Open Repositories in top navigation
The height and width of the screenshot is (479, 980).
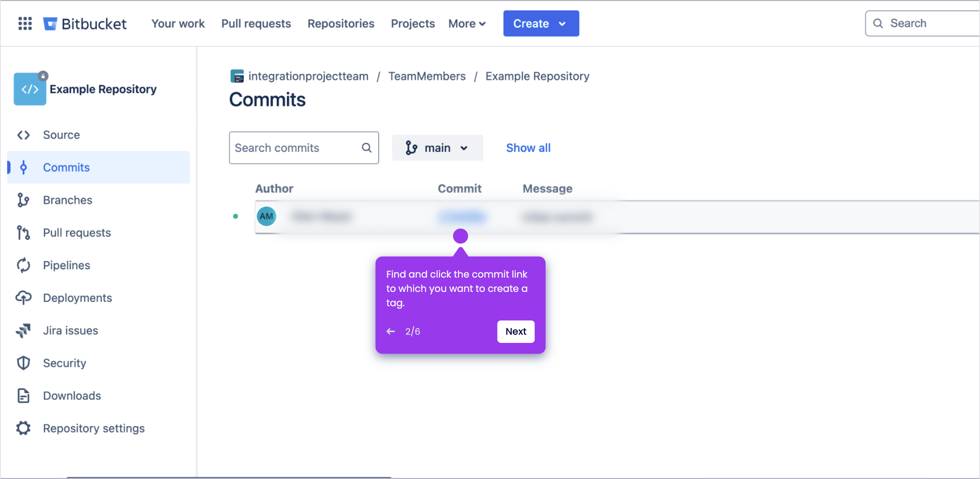point(341,23)
